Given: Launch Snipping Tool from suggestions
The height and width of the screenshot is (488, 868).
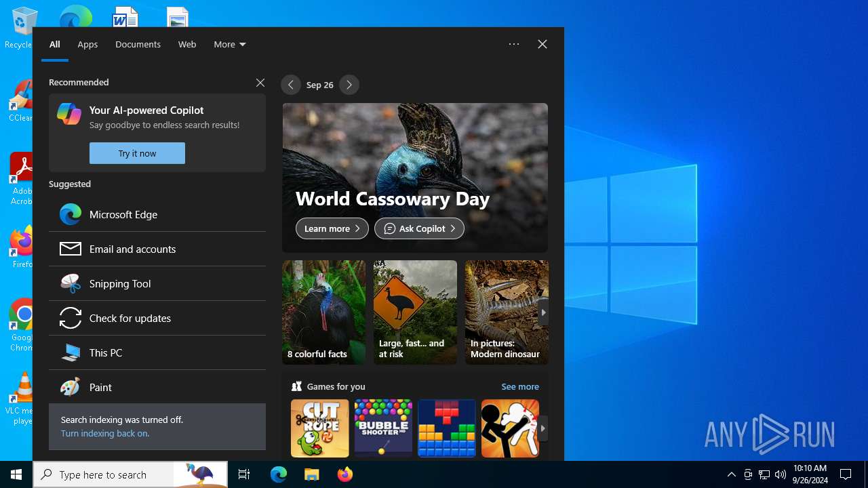Looking at the screenshot, I should pos(157,283).
